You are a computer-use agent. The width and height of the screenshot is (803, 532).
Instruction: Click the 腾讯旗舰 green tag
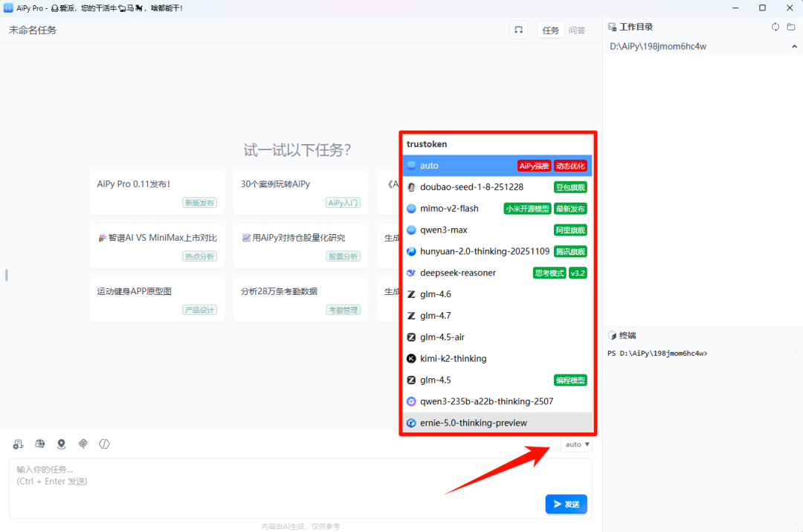point(570,252)
